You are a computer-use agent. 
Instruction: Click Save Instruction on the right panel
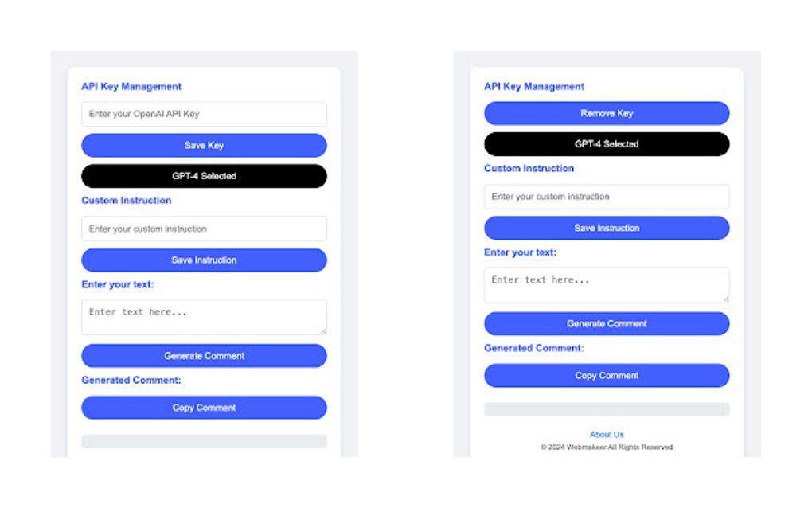tap(607, 228)
